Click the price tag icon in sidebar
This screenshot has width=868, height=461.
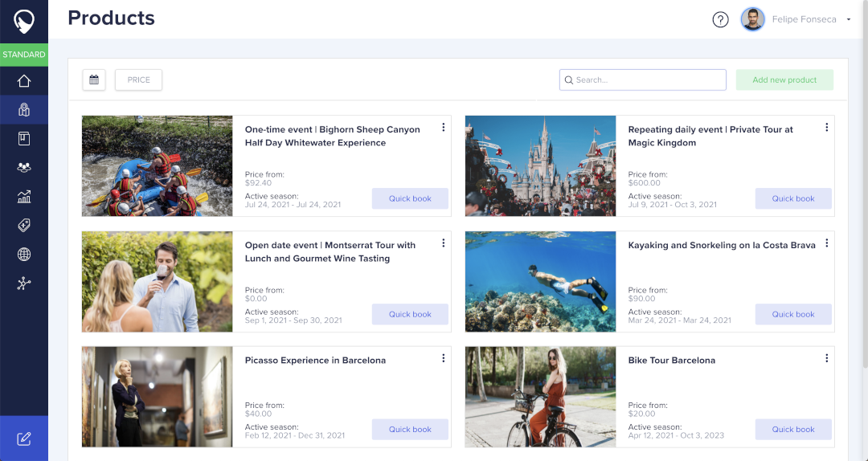(23, 226)
